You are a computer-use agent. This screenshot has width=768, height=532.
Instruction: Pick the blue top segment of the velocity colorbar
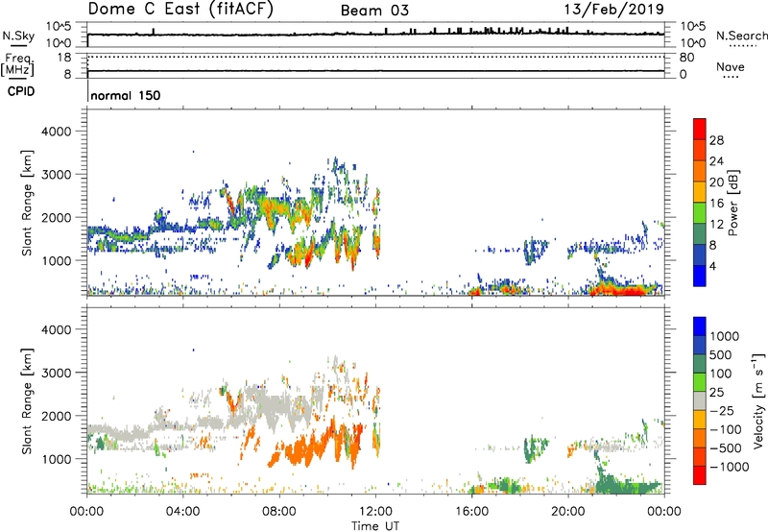tap(700, 326)
